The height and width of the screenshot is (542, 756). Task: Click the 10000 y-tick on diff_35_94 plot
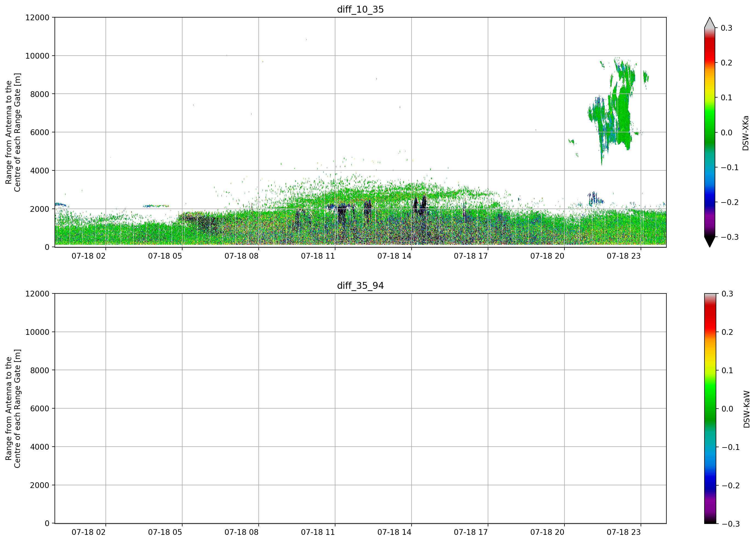pos(37,332)
